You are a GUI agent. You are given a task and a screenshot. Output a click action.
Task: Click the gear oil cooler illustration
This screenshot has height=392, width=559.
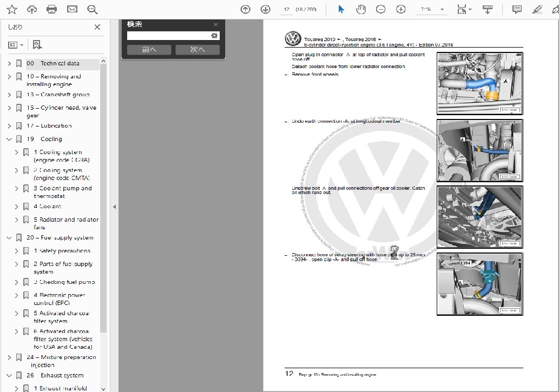480,217
